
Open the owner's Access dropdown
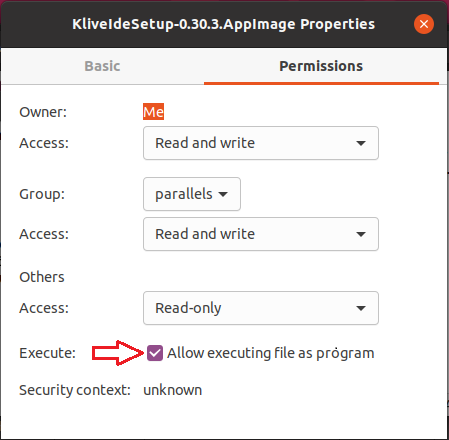(x=261, y=143)
